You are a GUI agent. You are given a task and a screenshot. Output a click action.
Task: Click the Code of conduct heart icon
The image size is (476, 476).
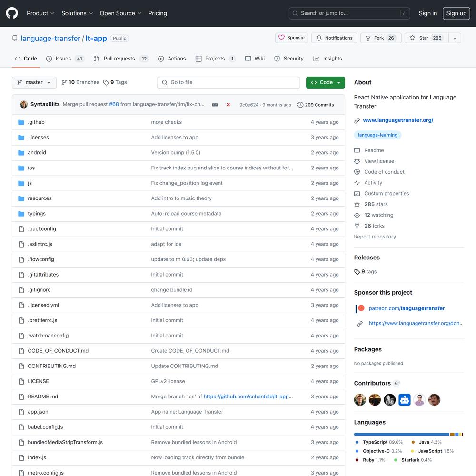tap(357, 172)
